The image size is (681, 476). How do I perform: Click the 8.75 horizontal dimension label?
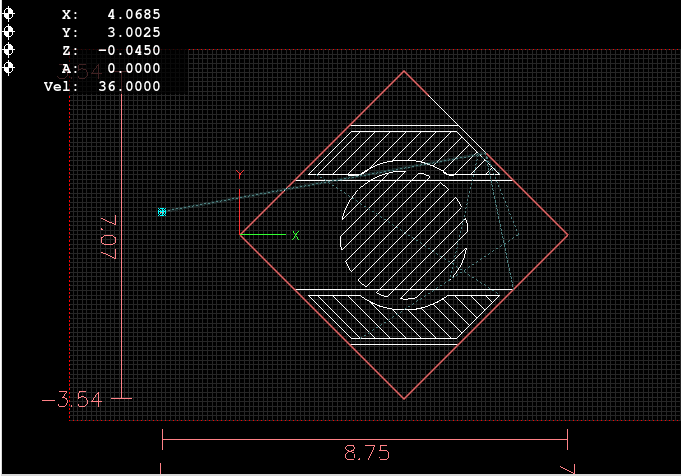tap(366, 452)
